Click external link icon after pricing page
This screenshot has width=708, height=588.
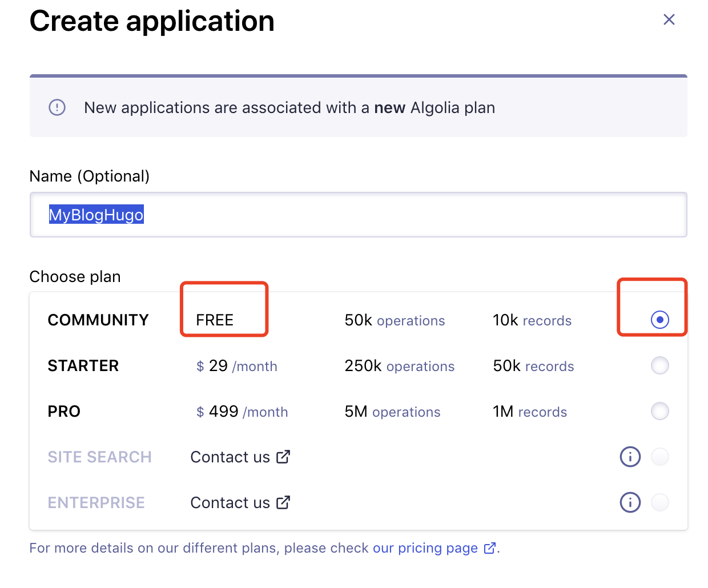(489, 548)
